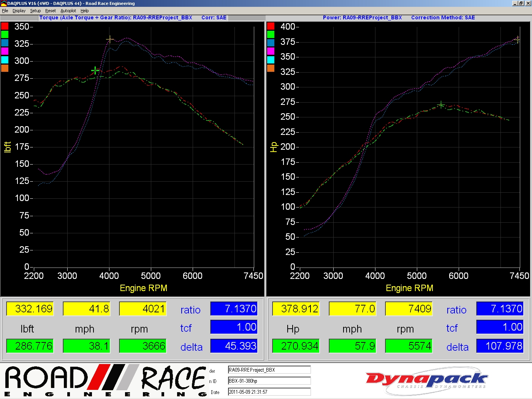Image resolution: width=532 pixels, height=399 pixels.
Task: Click the Date field showing 2011-05-09
Action: coord(269,392)
